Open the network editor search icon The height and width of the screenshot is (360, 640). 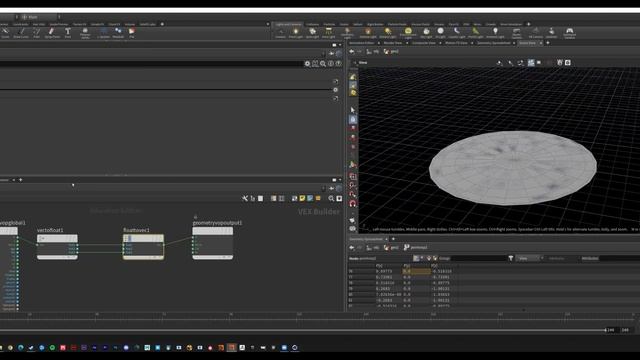pyautogui.click(x=331, y=198)
